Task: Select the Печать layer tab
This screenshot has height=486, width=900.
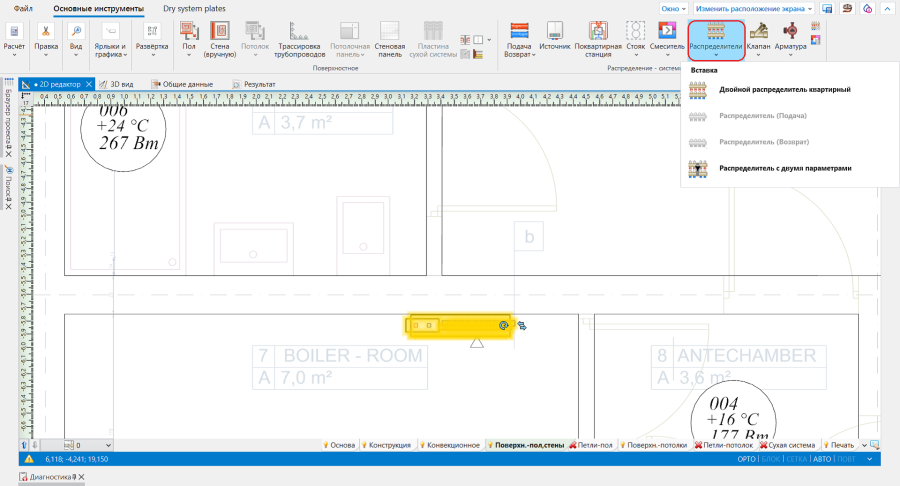Action: point(842,445)
